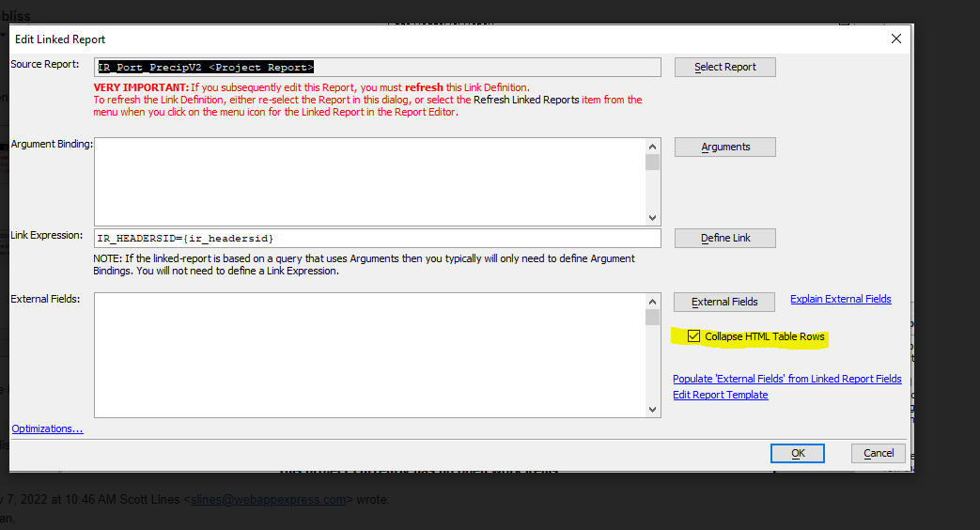Screen dimensions: 980x530
Task: Click inside the External Fields text area
Action: (370, 355)
